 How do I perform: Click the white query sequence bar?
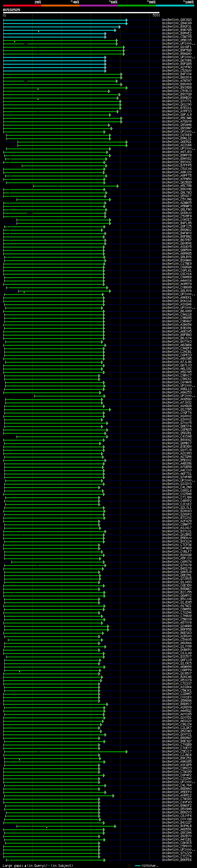81,13
